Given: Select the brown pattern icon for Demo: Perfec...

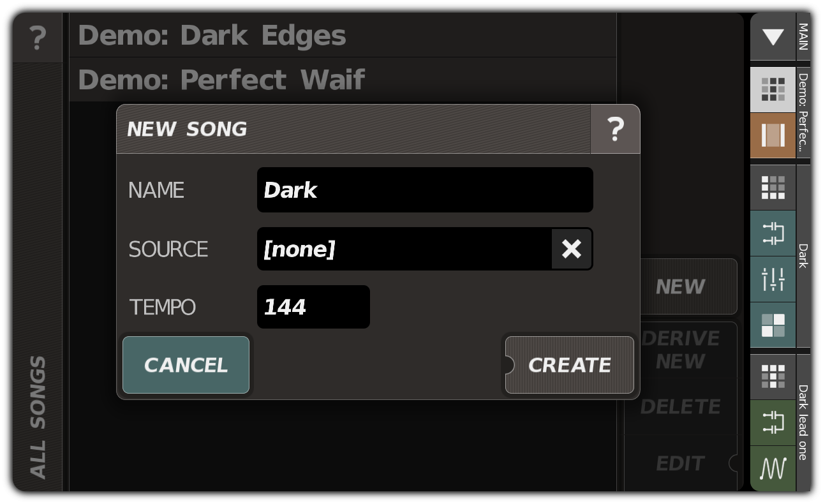Looking at the screenshot, I should [773, 135].
